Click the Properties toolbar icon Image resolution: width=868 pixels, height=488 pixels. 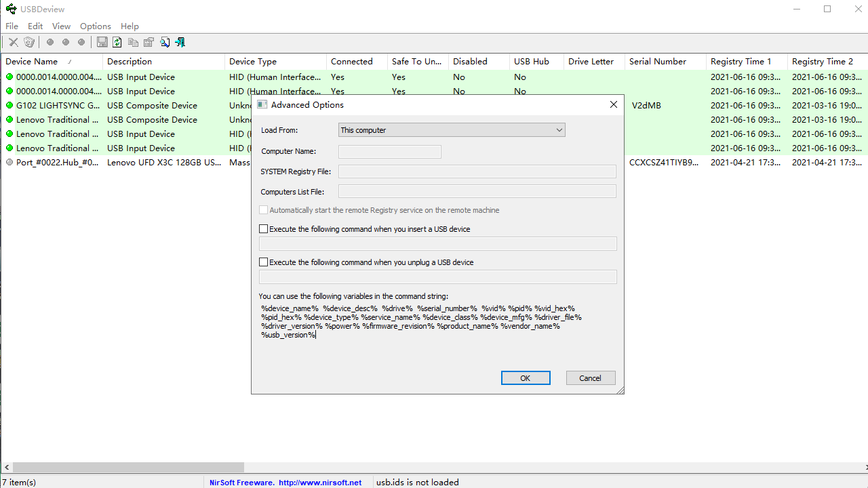click(x=149, y=42)
